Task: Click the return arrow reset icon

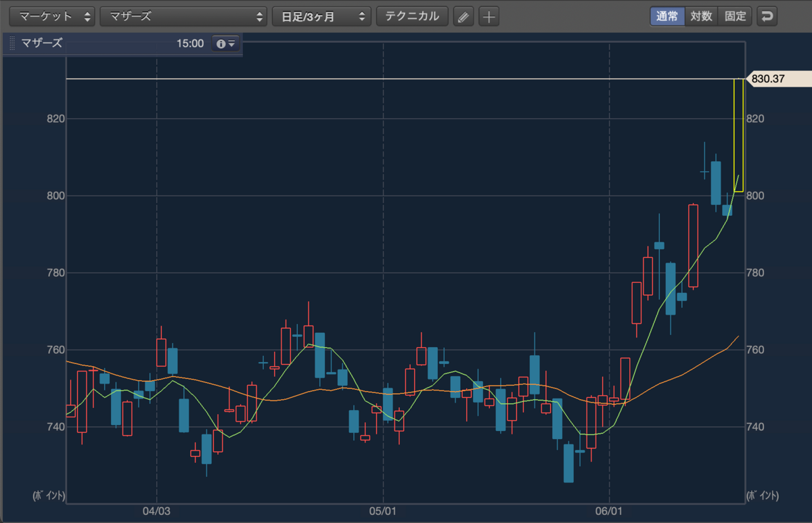Action: coord(767,16)
